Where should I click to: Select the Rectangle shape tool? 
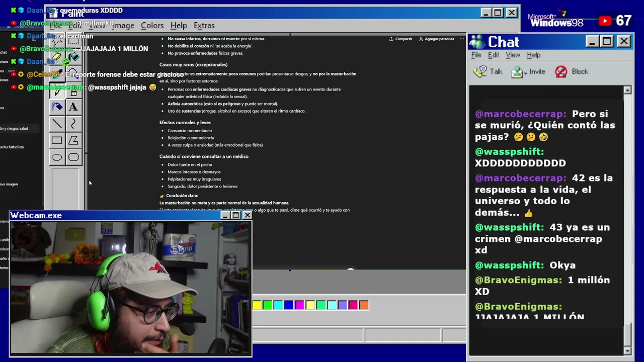click(57, 141)
